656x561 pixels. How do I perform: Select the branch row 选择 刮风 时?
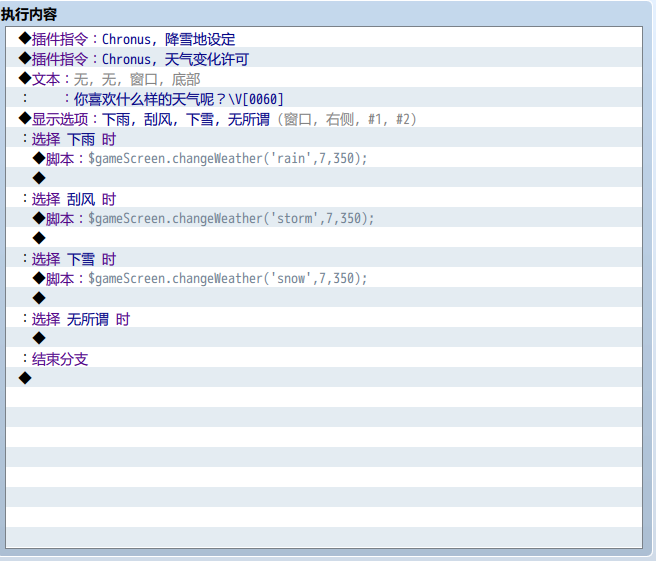tap(324, 199)
